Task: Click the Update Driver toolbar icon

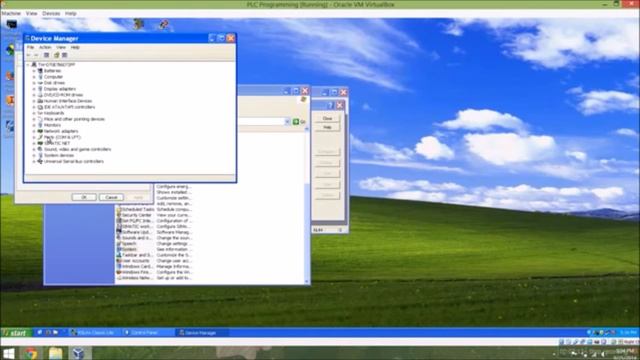Action: pyautogui.click(x=57, y=55)
